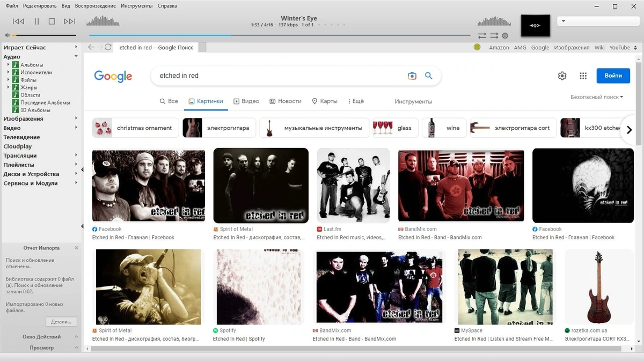The image size is (644, 362).
Task: Click the Google logo
Action: tap(113, 76)
